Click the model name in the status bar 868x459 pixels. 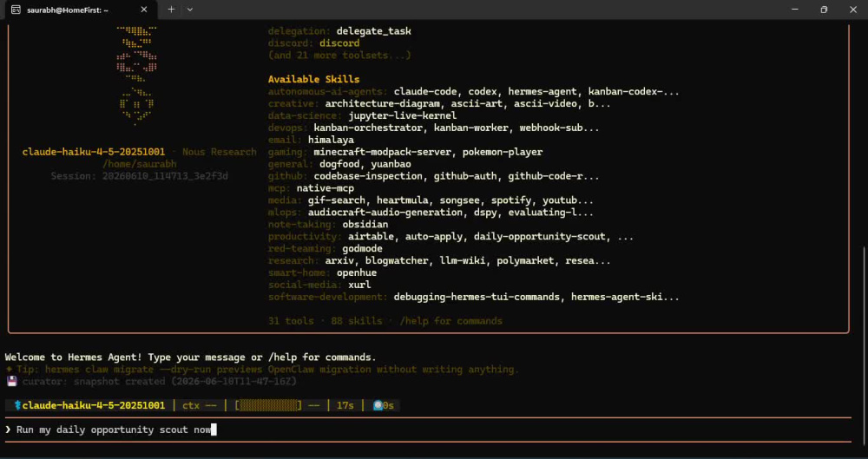tap(94, 406)
